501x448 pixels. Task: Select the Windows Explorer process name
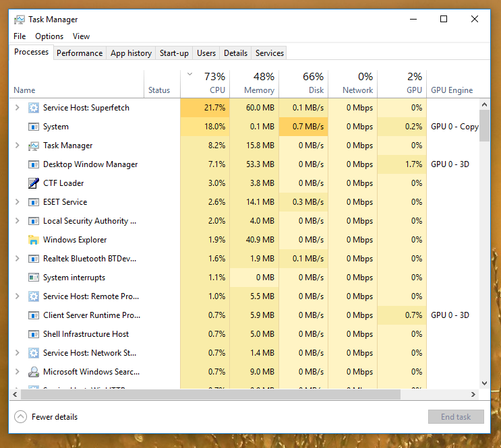pos(75,240)
